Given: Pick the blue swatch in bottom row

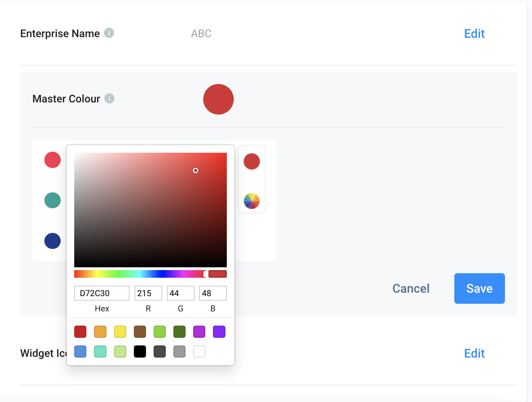Looking at the screenshot, I should pyautogui.click(x=80, y=352).
